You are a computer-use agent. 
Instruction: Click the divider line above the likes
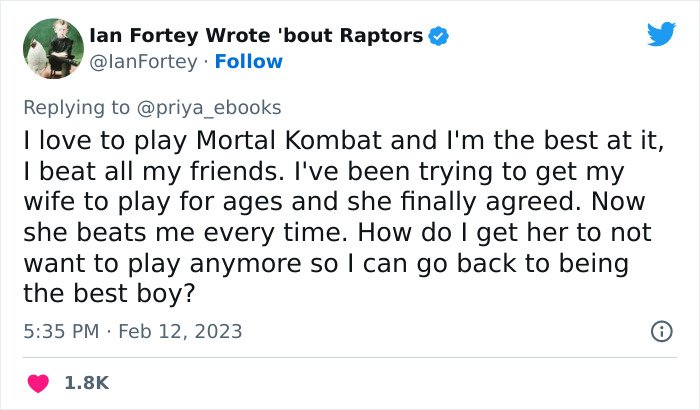(350, 357)
